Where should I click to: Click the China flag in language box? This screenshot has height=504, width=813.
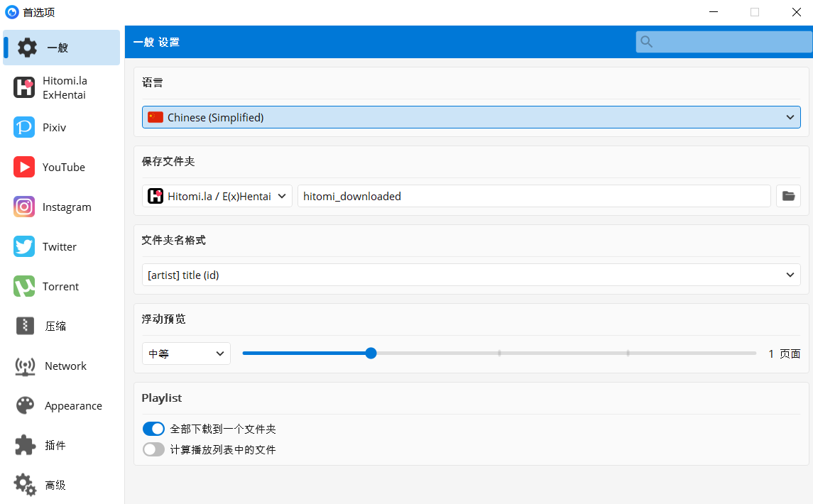coord(155,117)
